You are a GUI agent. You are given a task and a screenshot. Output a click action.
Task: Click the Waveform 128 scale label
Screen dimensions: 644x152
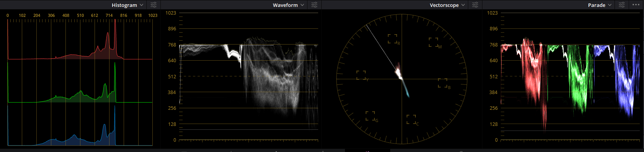point(172,124)
